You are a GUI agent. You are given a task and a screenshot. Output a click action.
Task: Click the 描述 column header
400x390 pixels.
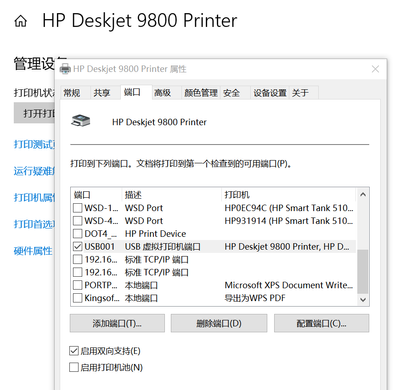pyautogui.click(x=171, y=195)
